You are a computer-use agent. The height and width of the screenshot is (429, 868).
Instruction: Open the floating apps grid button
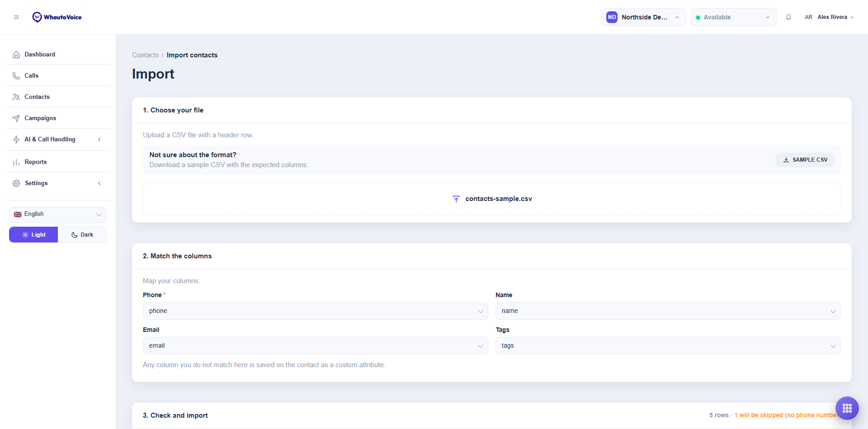[847, 408]
